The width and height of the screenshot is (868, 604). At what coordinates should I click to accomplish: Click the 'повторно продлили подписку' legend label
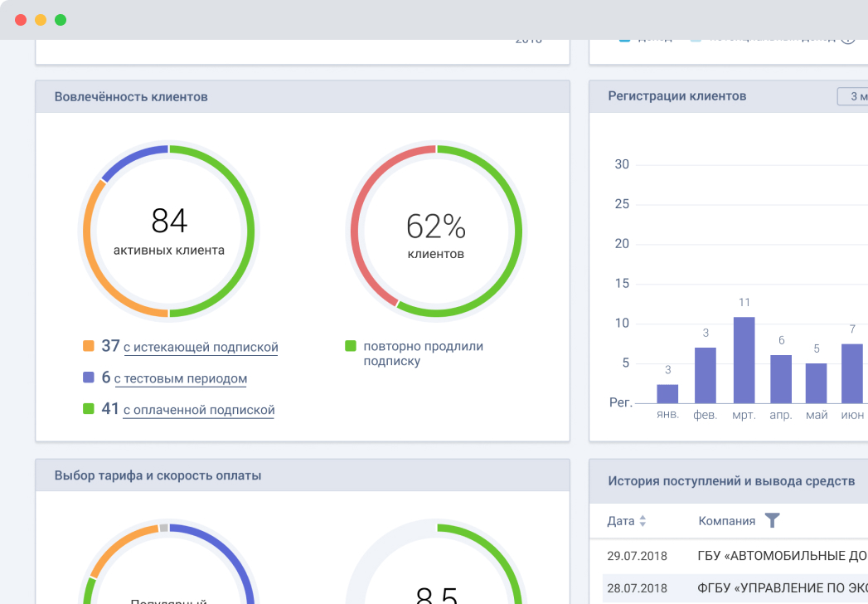point(424,353)
